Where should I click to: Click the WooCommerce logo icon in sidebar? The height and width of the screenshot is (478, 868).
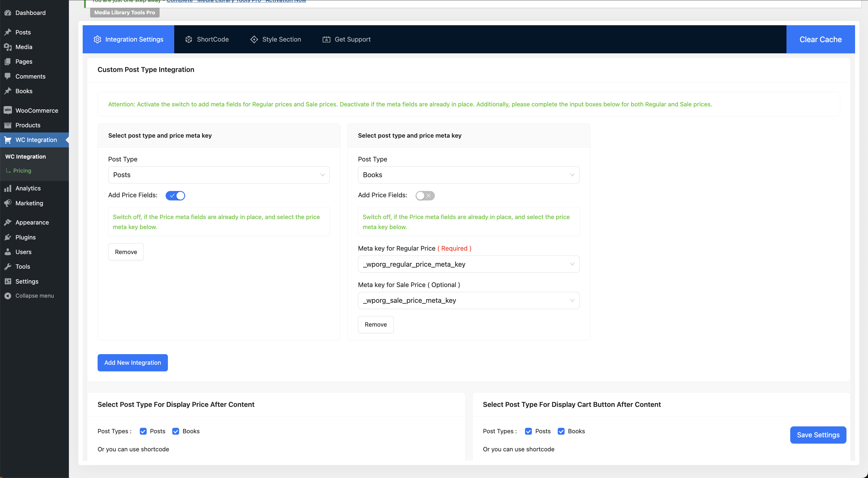coord(8,110)
